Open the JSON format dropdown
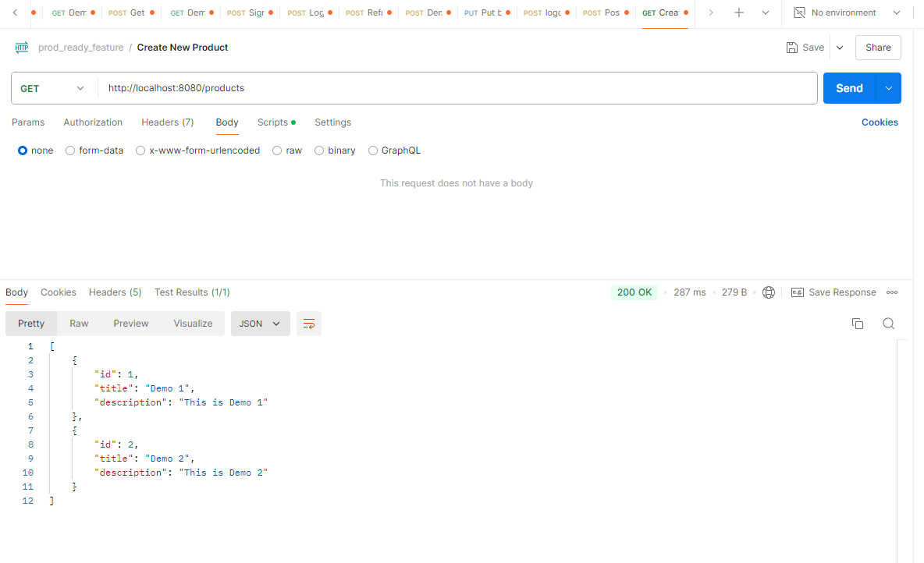 (261, 324)
